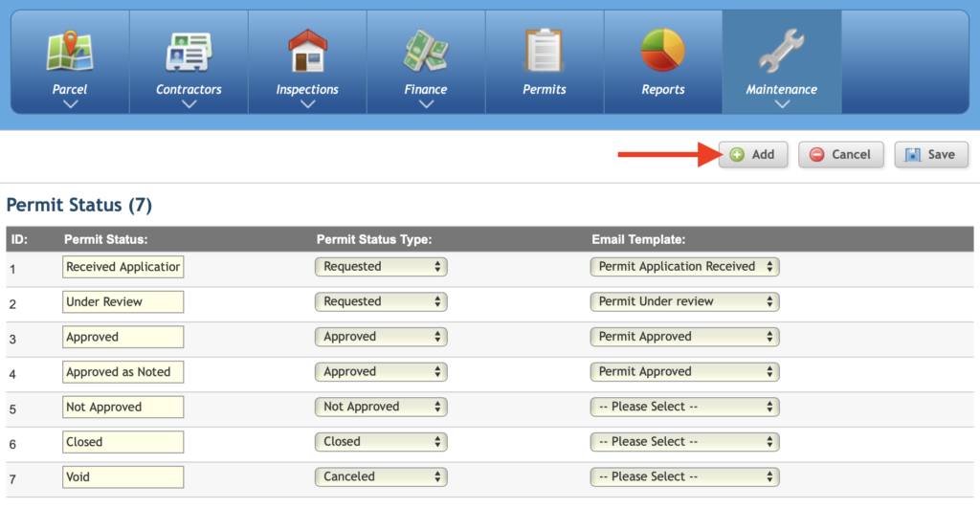Click the Void status input field

coord(123,476)
